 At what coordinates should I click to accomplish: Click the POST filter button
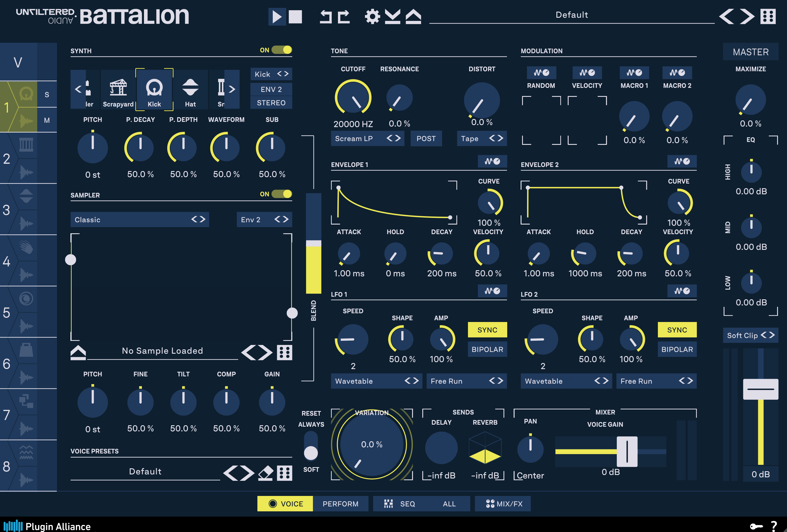point(426,138)
